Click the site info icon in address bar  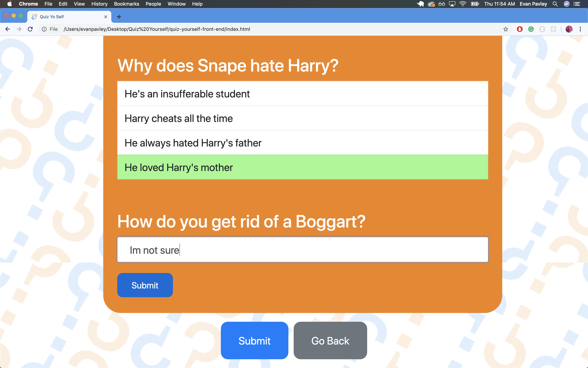[44, 29]
